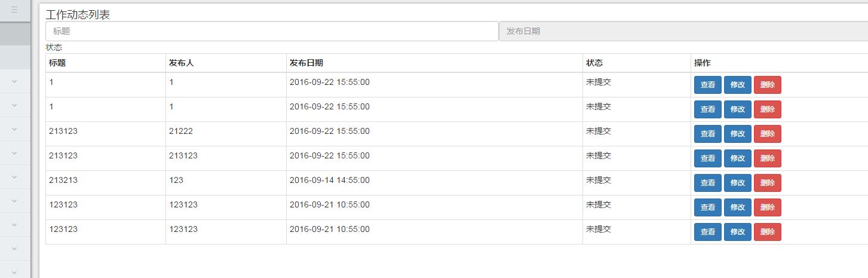Click 修改 in the last table row
Image resolution: width=868 pixels, height=278 pixels.
[738, 232]
